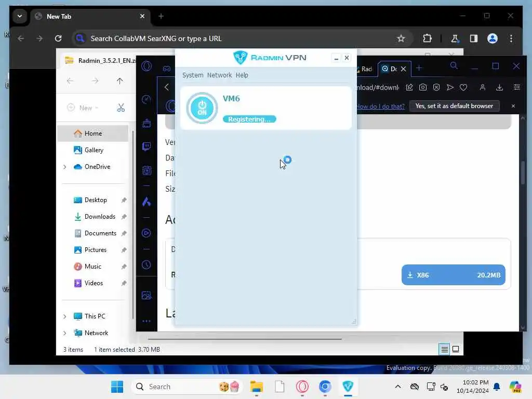Open the System menu in Radmin VPN
Screen dimensions: 532x399
[x=193, y=75]
